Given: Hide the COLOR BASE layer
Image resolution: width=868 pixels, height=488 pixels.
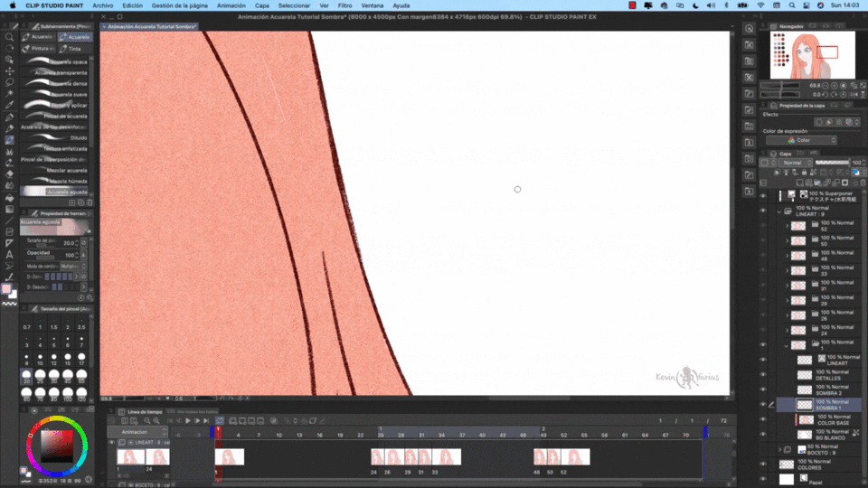Looking at the screenshot, I should pos(763,420).
